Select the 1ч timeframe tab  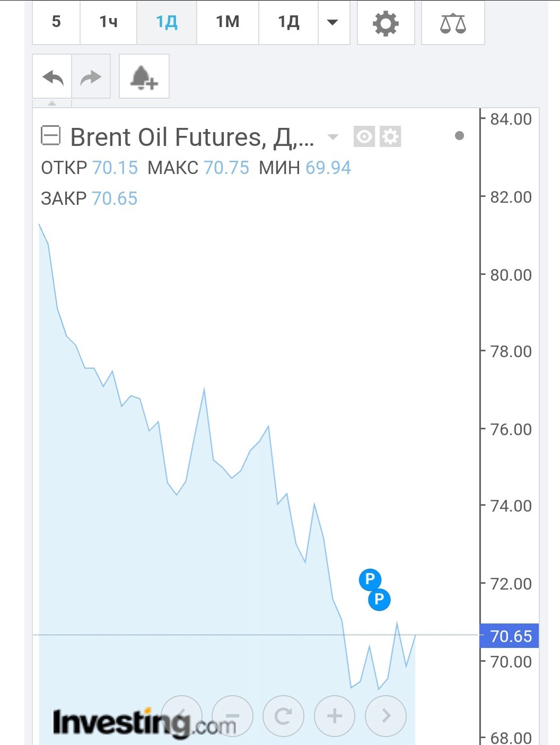[108, 22]
